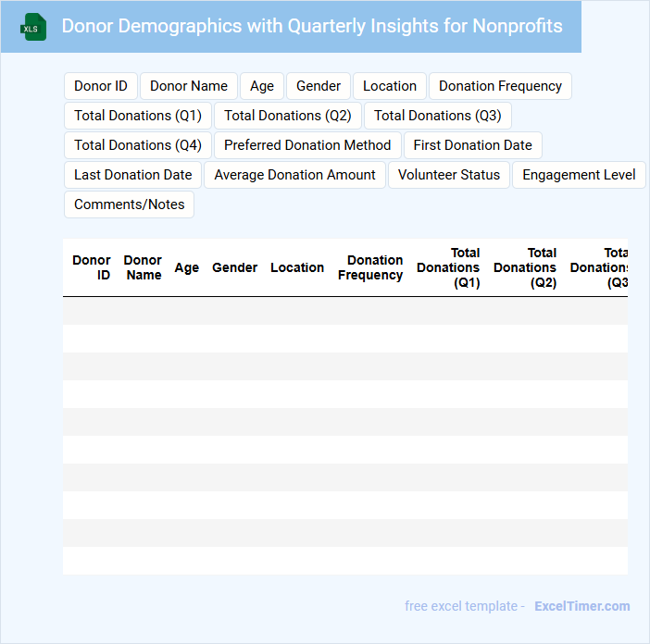The width and height of the screenshot is (650, 644).
Task: Open the ExcelTimer.com link
Action: [581, 606]
